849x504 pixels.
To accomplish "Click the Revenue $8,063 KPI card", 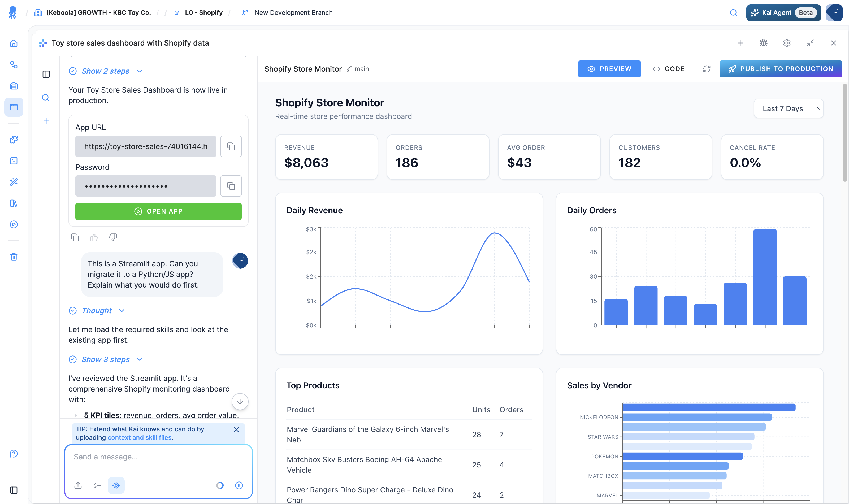I will click(x=326, y=157).
